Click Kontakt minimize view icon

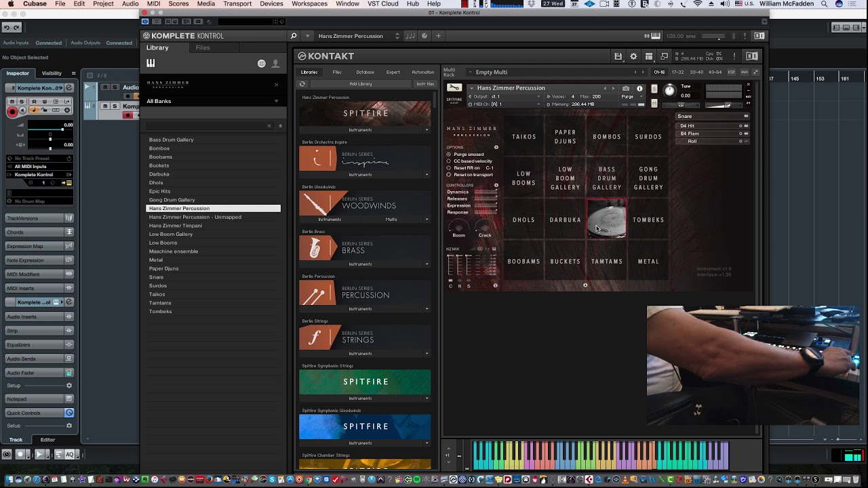click(665, 56)
